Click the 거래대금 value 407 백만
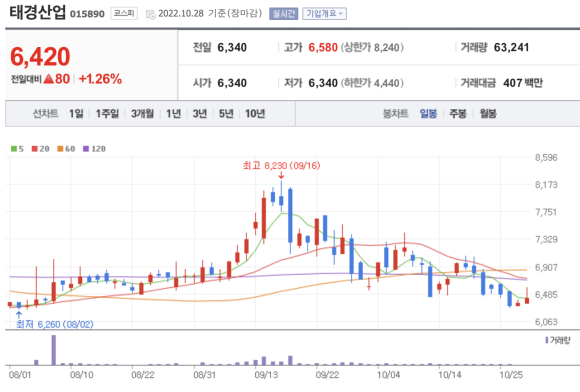The image size is (580, 392). (523, 83)
